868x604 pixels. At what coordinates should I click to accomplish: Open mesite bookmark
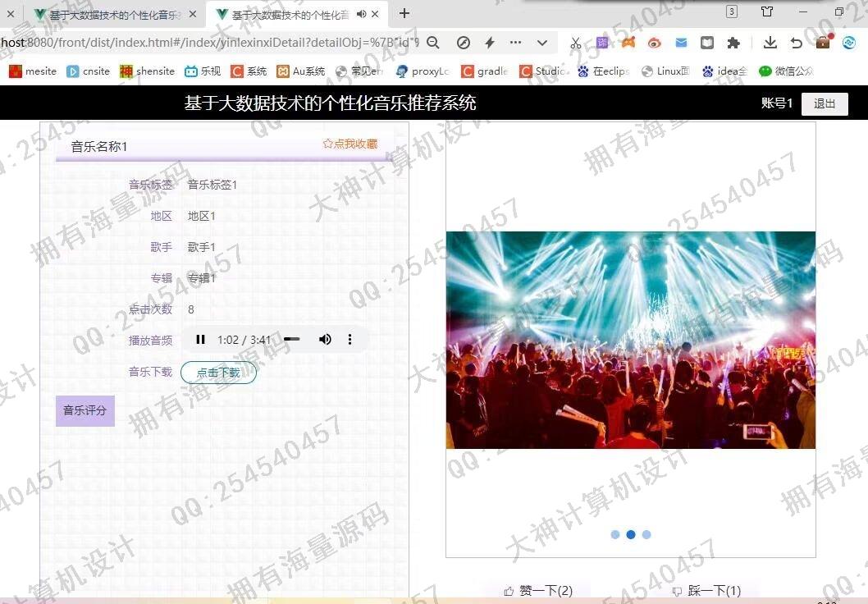pyautogui.click(x=33, y=71)
